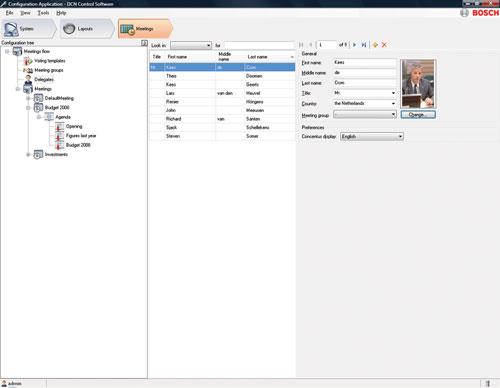500x388 pixels.
Task: Click the Opening agenda item icon
Action: point(60,126)
